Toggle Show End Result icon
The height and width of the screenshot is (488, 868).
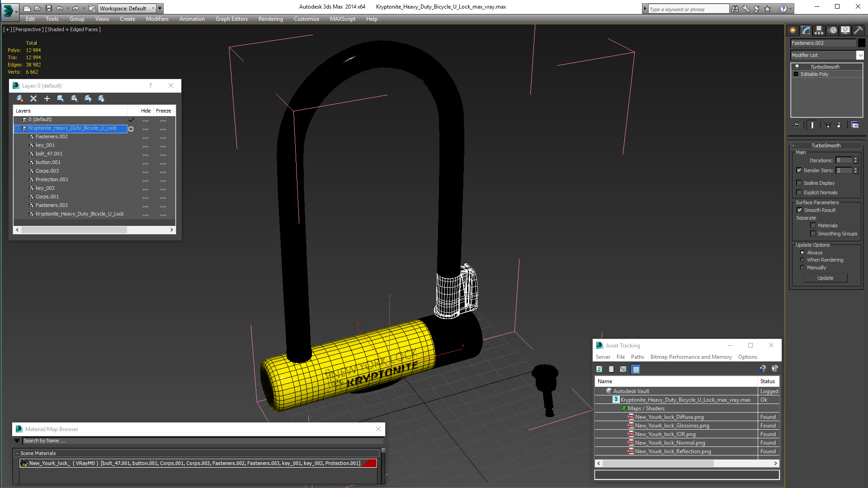tap(812, 125)
